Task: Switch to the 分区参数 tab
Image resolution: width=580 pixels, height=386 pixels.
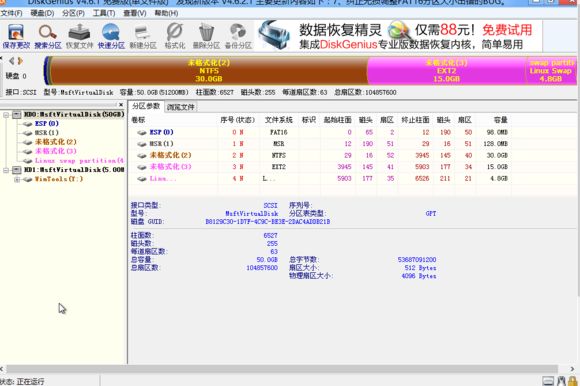Action: (146, 106)
